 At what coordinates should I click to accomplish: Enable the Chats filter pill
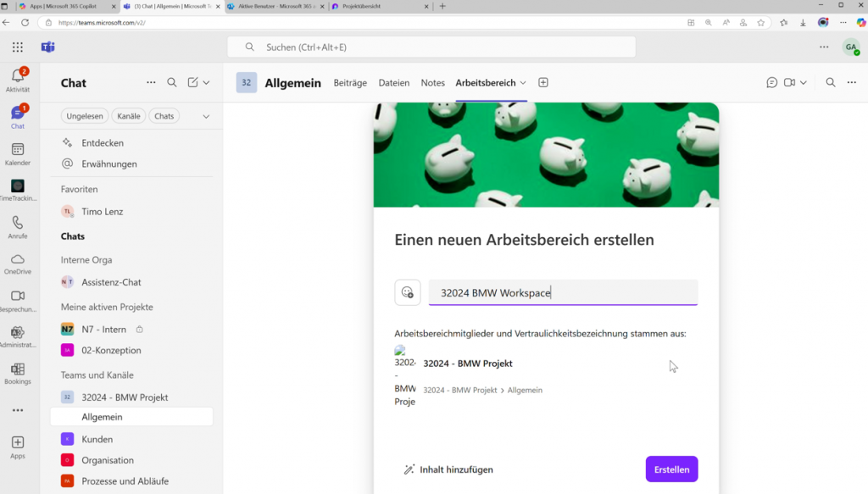tap(164, 116)
